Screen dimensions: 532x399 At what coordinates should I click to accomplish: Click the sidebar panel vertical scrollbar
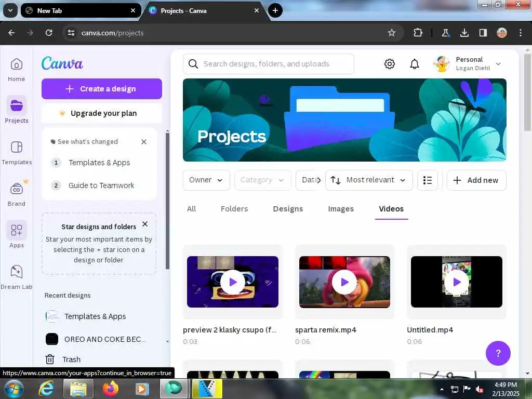coord(167,201)
